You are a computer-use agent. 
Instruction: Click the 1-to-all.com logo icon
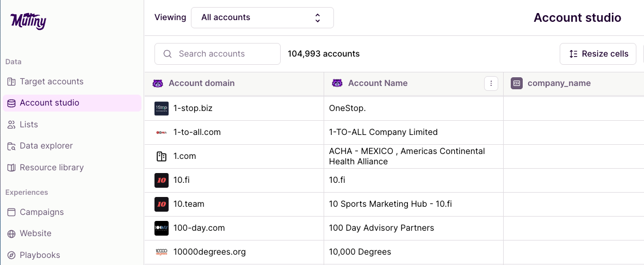(x=162, y=132)
